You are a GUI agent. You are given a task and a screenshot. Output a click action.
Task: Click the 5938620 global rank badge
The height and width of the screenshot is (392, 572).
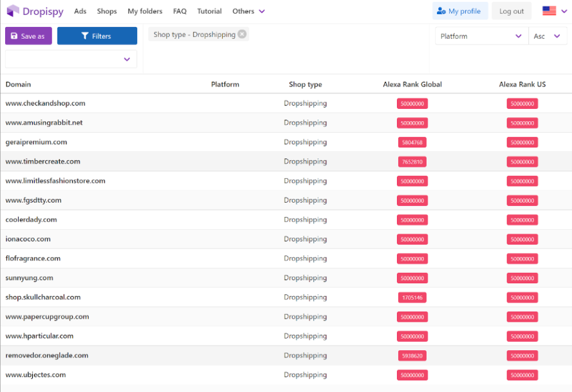click(412, 355)
